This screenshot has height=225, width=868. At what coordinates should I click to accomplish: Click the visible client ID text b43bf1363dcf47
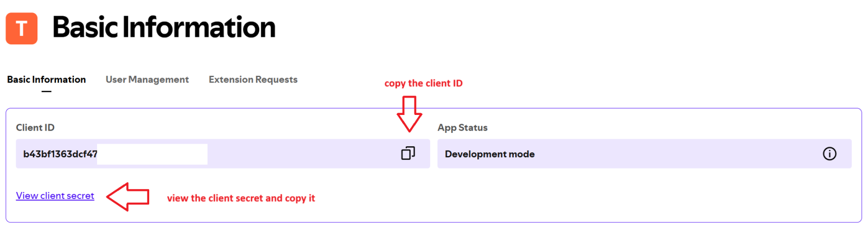(x=60, y=154)
